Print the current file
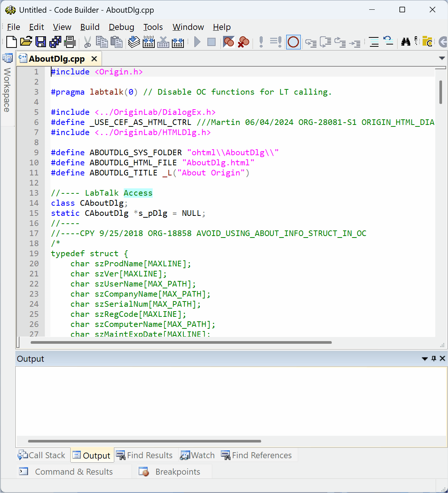The width and height of the screenshot is (448, 493). [70, 42]
